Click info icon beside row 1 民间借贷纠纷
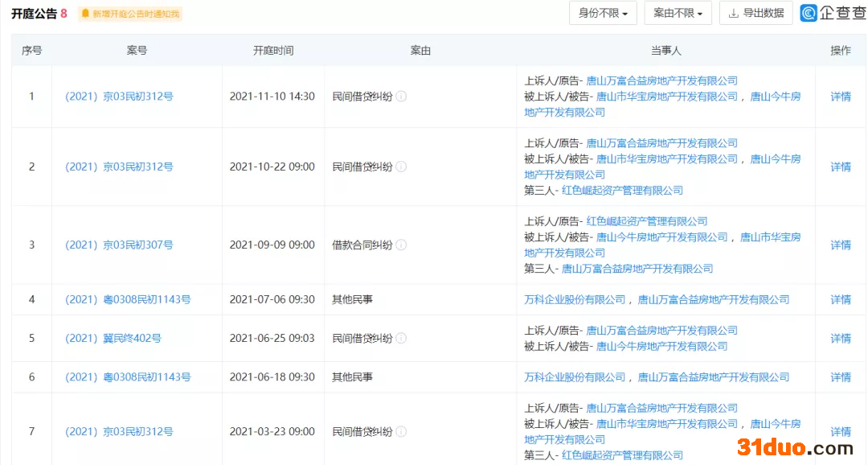Viewport: 868px width, 465px height. click(401, 97)
